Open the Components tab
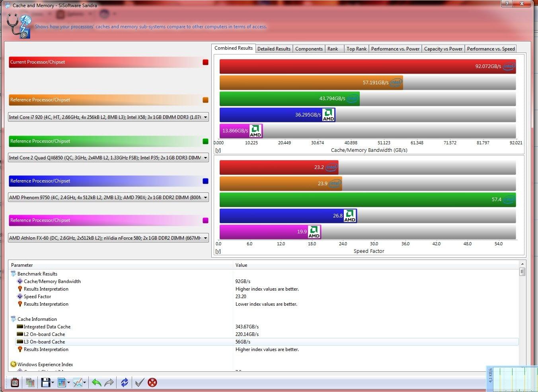The image size is (538, 392). tap(309, 49)
